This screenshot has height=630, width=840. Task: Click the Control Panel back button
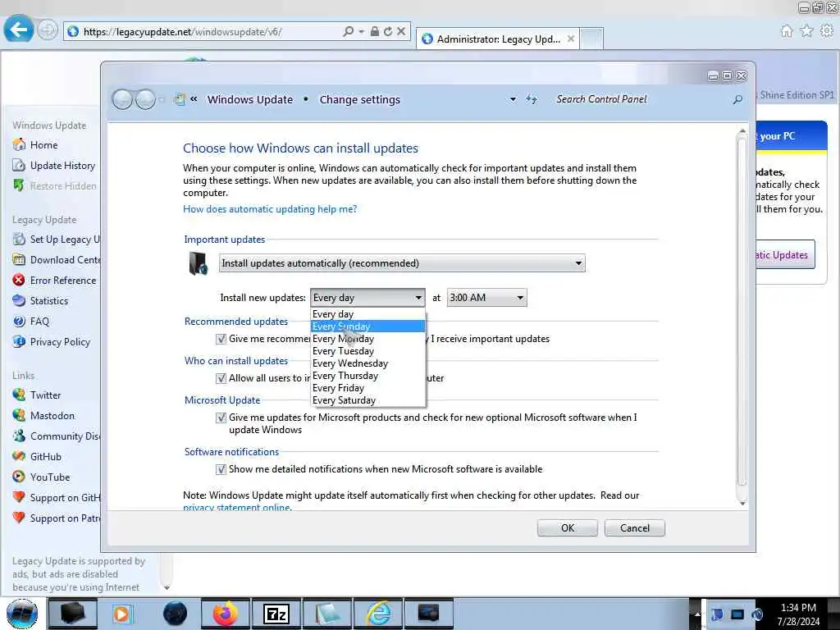122,99
